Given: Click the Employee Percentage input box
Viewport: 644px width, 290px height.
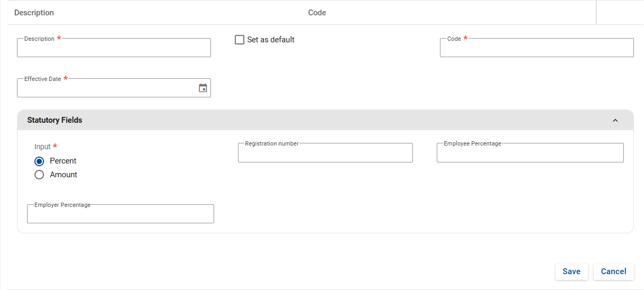Looking at the screenshot, I should (x=530, y=153).
